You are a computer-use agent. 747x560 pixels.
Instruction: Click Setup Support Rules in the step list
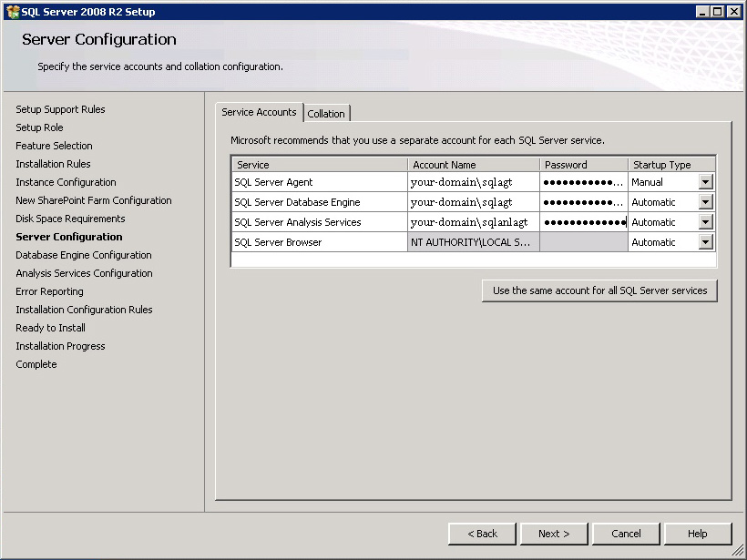[x=60, y=109]
